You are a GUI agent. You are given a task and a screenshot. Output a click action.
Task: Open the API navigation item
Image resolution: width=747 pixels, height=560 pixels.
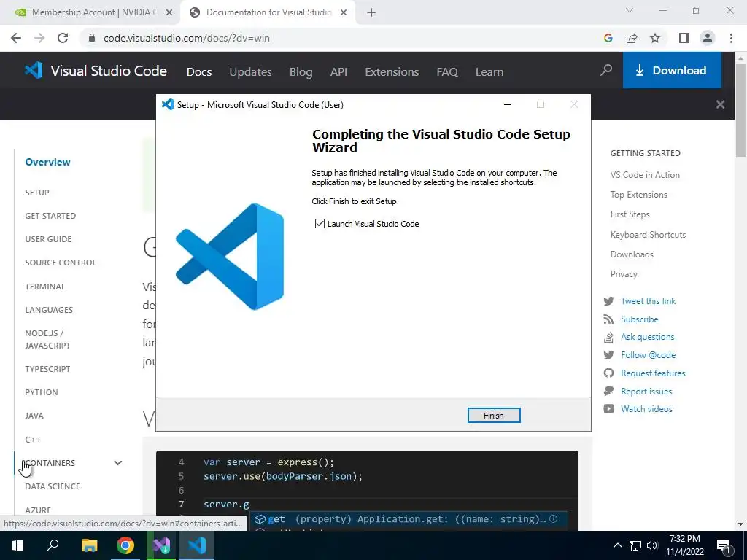(x=338, y=72)
